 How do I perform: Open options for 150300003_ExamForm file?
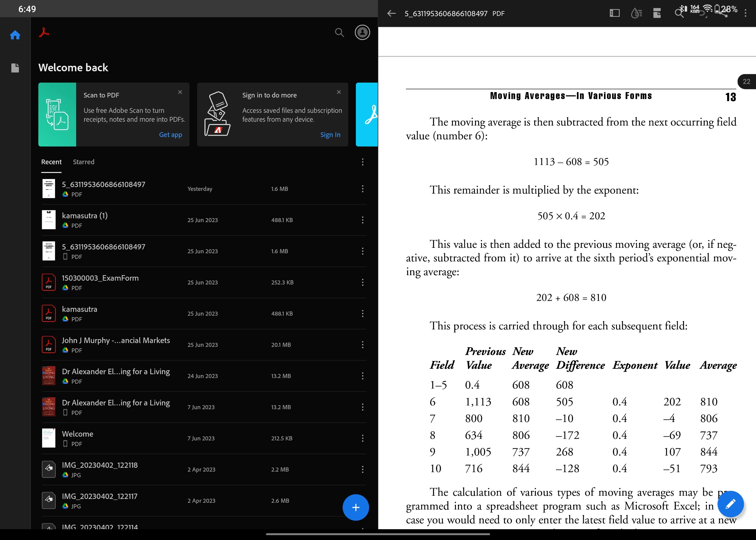[362, 282]
